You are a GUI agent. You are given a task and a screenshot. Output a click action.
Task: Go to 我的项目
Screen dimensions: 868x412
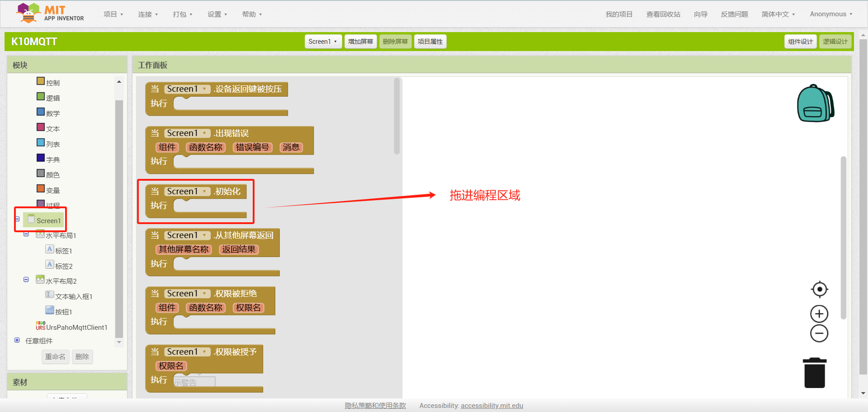click(x=619, y=14)
